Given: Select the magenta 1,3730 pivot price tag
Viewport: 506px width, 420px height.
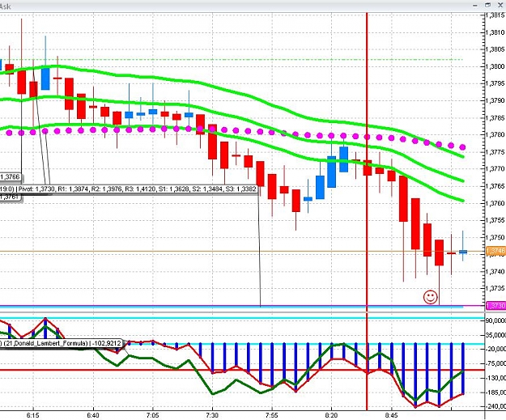Looking at the screenshot, I should 495,305.
